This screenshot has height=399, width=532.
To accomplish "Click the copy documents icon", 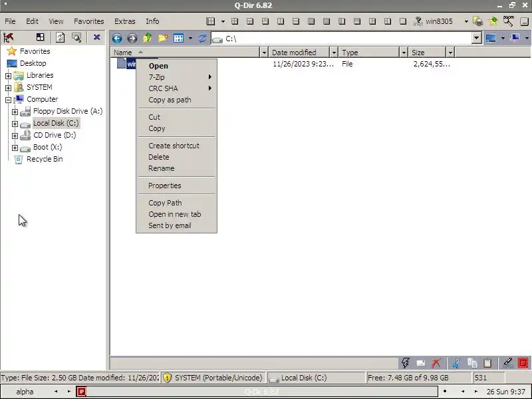I will pyautogui.click(x=472, y=362).
